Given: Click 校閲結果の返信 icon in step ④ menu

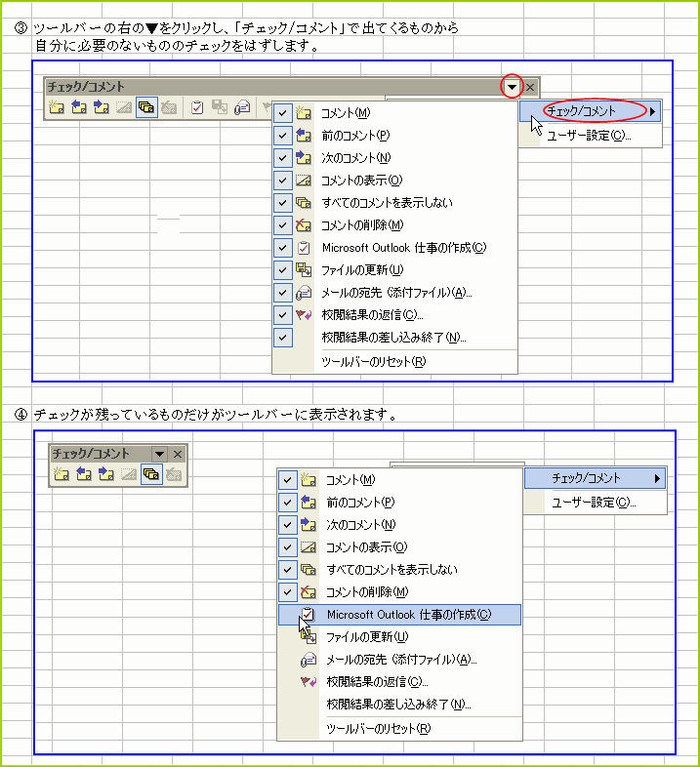Looking at the screenshot, I should [309, 682].
